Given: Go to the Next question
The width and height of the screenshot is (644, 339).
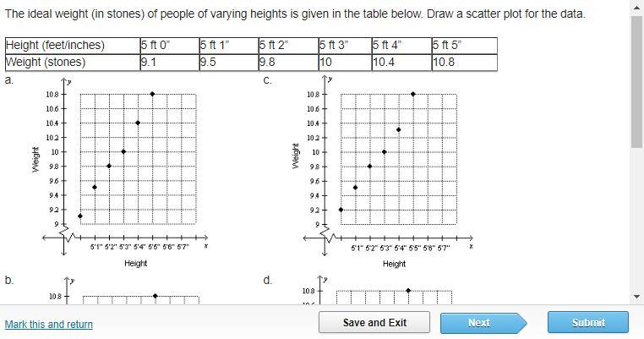Looking at the screenshot, I should tap(483, 323).
